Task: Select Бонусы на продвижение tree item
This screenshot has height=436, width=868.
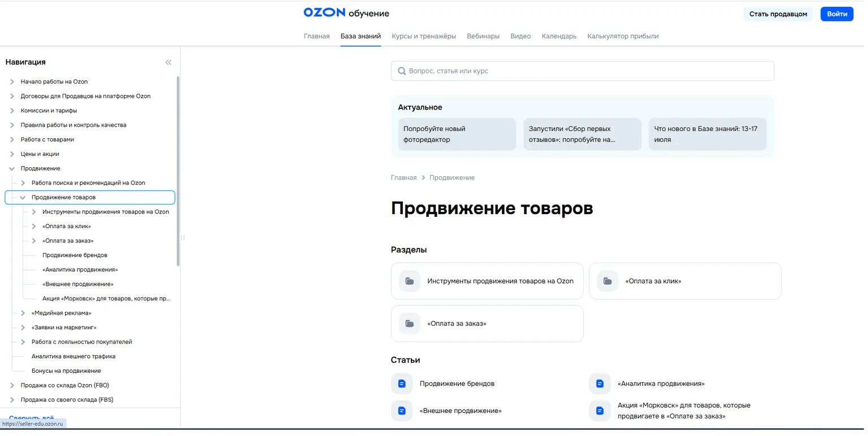Action: coord(66,371)
